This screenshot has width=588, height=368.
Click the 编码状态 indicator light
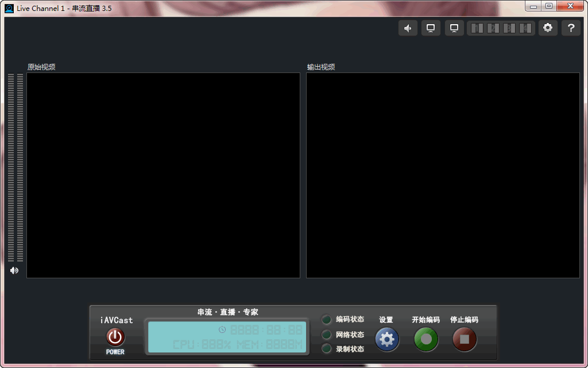coord(327,320)
